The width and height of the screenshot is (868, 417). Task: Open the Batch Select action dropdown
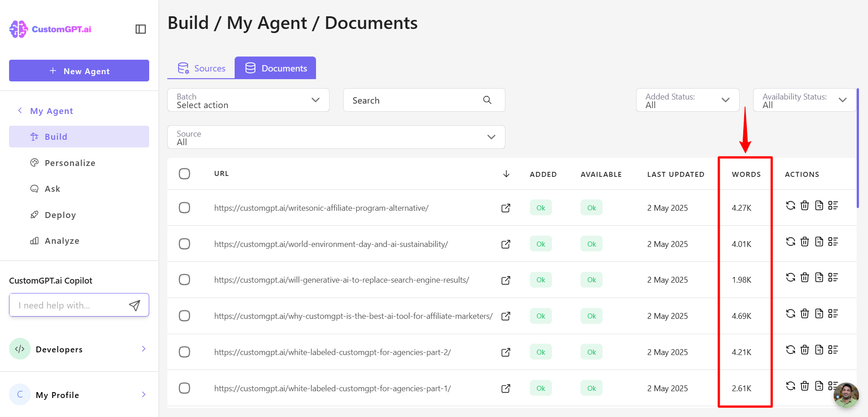click(248, 100)
